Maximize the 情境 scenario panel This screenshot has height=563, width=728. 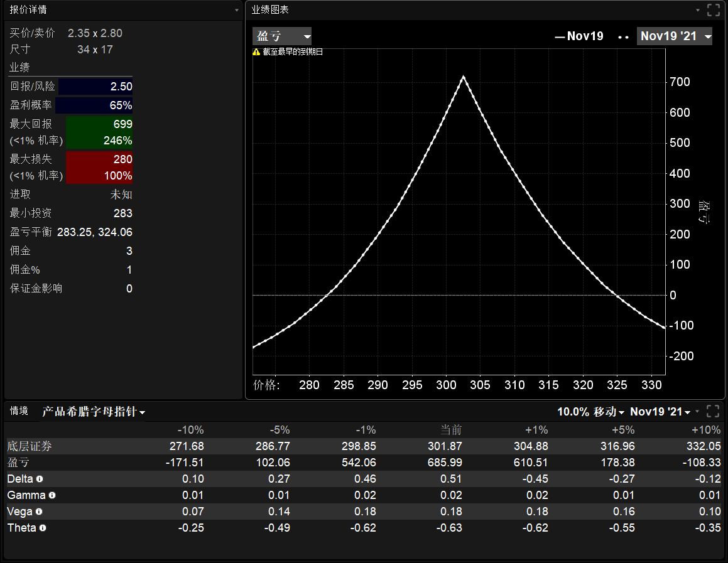[713, 412]
